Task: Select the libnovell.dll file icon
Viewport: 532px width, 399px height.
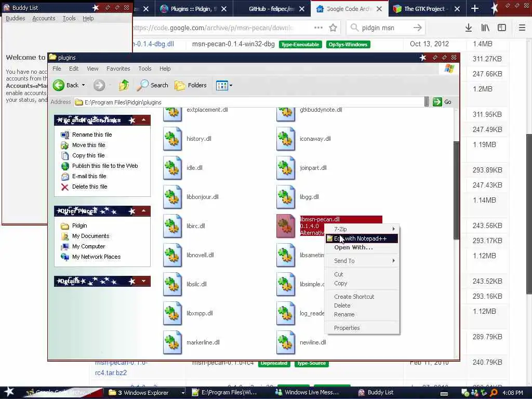Action: (172, 255)
